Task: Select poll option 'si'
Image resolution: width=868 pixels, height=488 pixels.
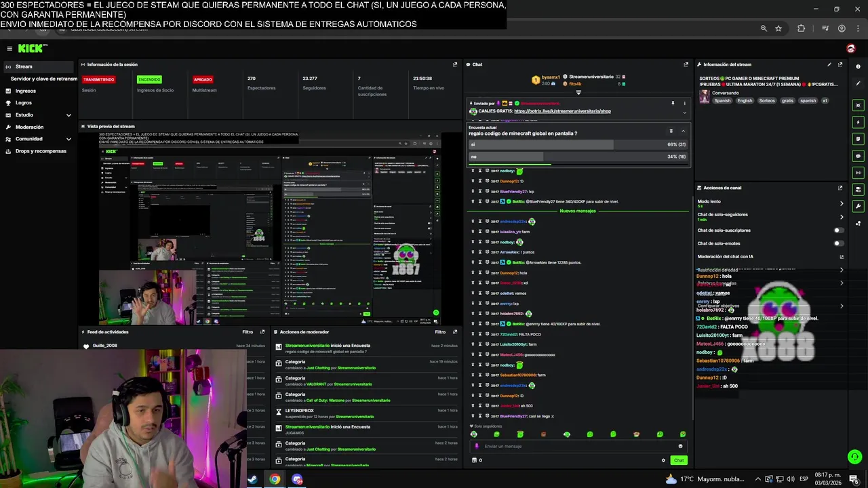Action: tap(578, 144)
